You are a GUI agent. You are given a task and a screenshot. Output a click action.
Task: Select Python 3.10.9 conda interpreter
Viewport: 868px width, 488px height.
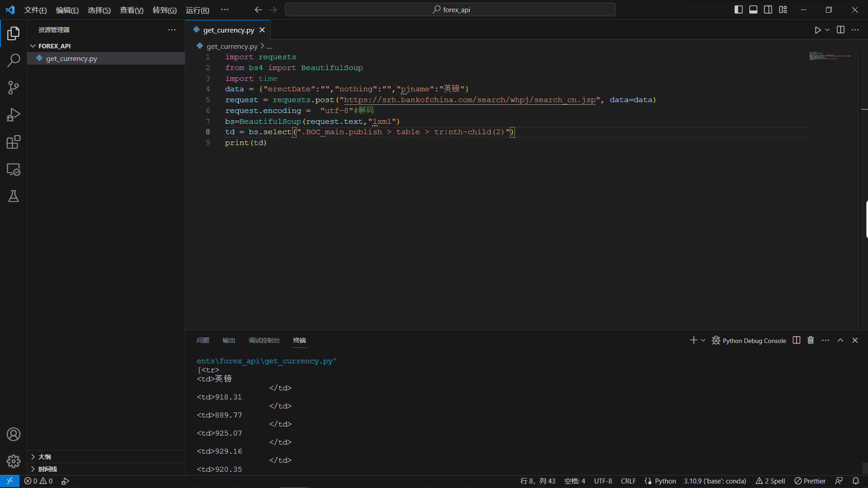click(715, 481)
